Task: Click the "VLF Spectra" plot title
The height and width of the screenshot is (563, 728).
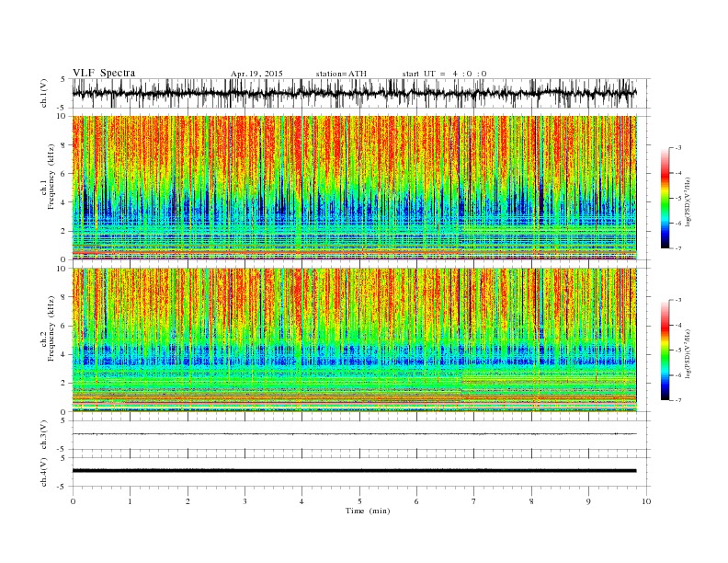Action: click(x=104, y=73)
